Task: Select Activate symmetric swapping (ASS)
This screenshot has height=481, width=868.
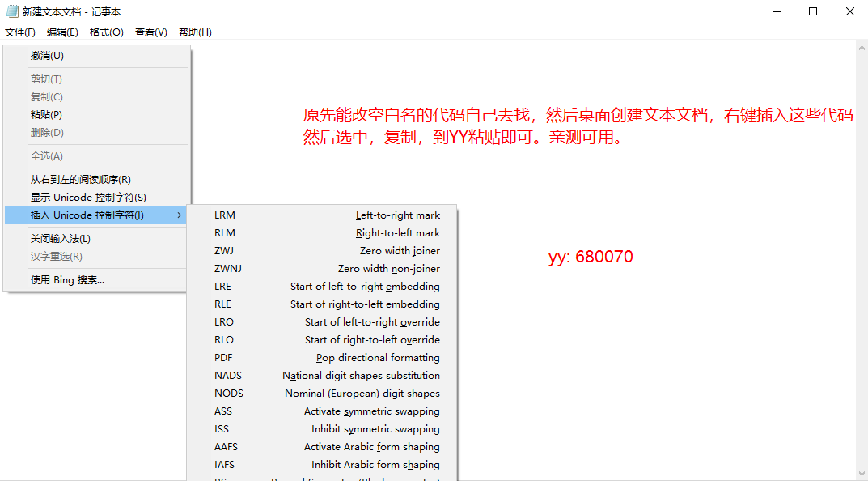Action: (x=324, y=411)
